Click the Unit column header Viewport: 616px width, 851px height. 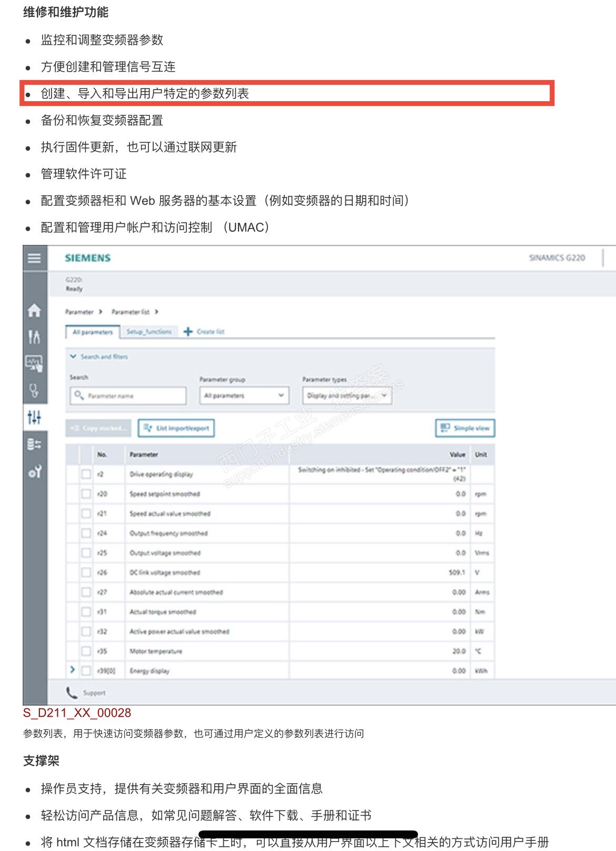click(x=481, y=454)
